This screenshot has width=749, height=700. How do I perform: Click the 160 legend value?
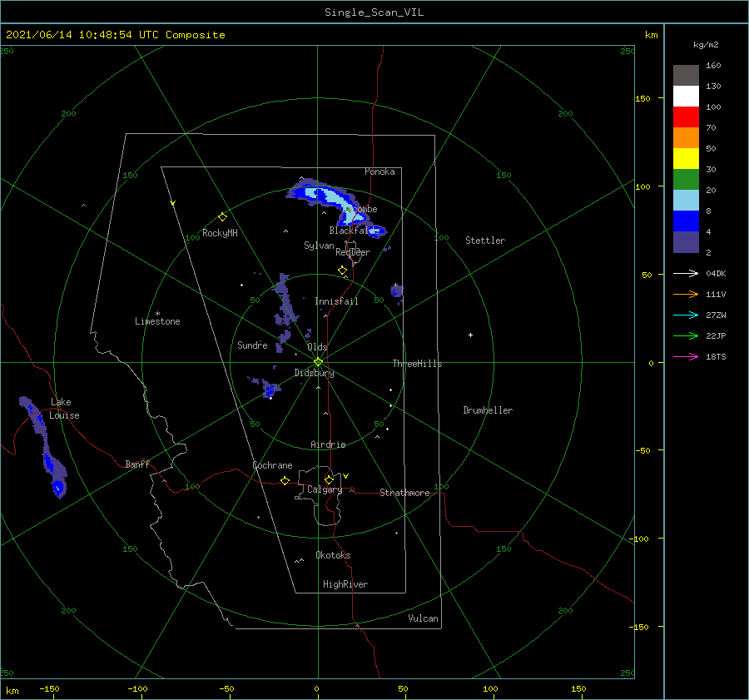712,66
